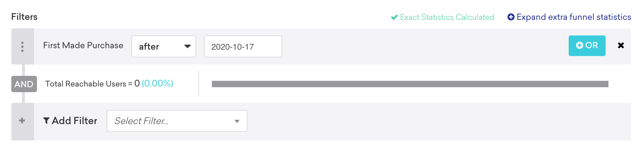
Task: Click the gray reachable users progress bar
Action: (410, 84)
